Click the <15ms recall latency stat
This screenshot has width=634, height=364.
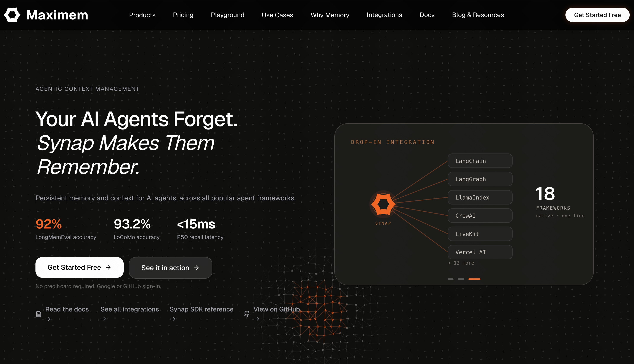(x=200, y=229)
